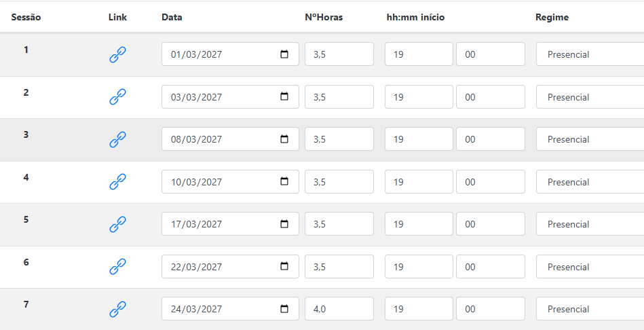
Task: Open the link icon for session 7
Action: point(117,309)
